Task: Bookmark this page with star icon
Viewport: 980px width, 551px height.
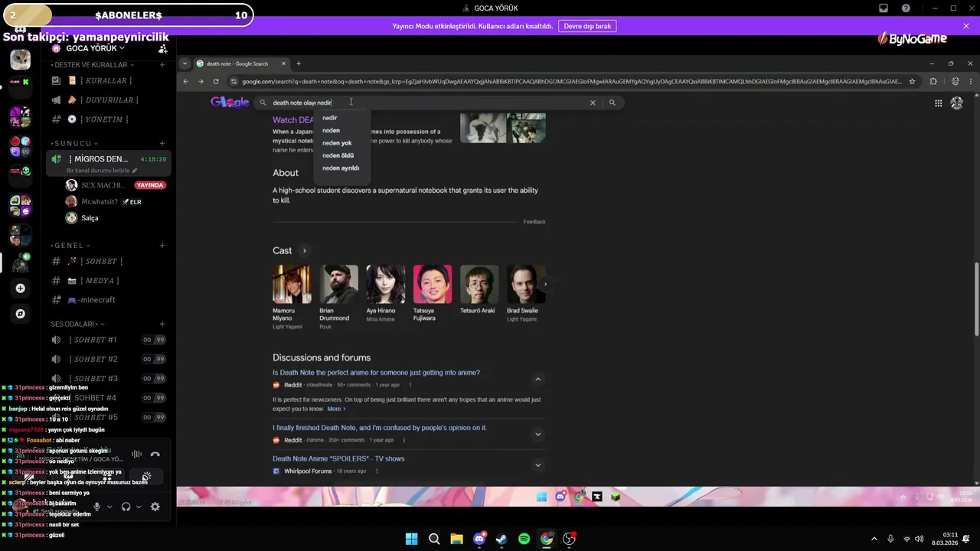Action: click(912, 81)
